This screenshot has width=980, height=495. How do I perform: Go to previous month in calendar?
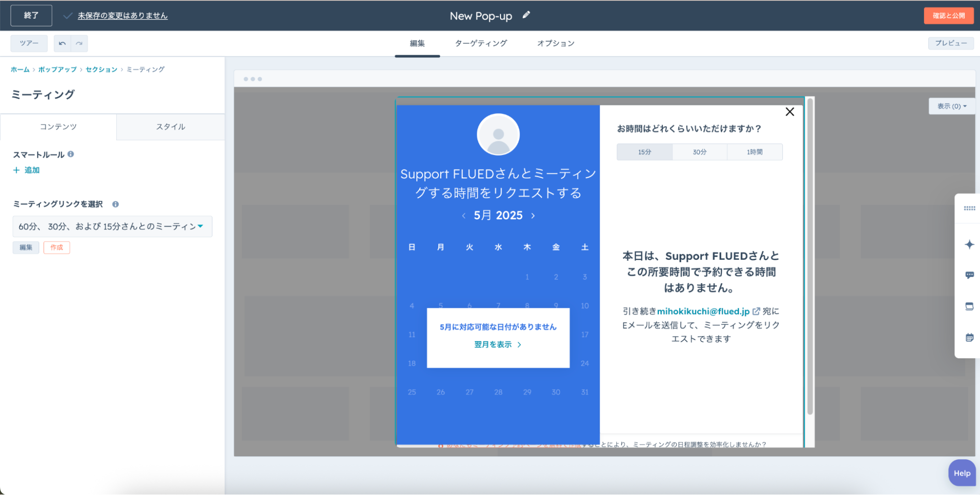[464, 216]
